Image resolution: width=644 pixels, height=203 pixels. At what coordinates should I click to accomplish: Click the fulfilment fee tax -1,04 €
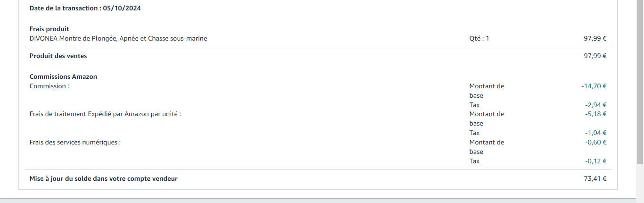pos(596,133)
